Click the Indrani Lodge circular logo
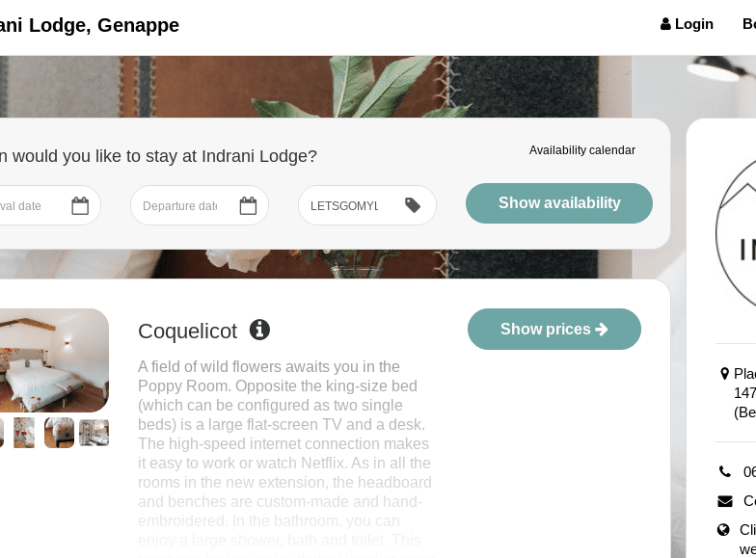756x558 pixels. [738, 231]
